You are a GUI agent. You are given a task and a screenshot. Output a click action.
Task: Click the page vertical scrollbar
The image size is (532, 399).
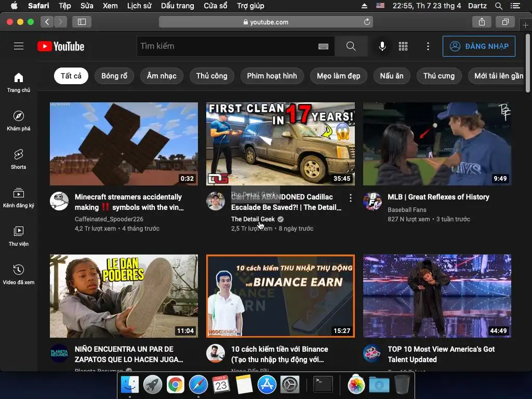(x=528, y=63)
